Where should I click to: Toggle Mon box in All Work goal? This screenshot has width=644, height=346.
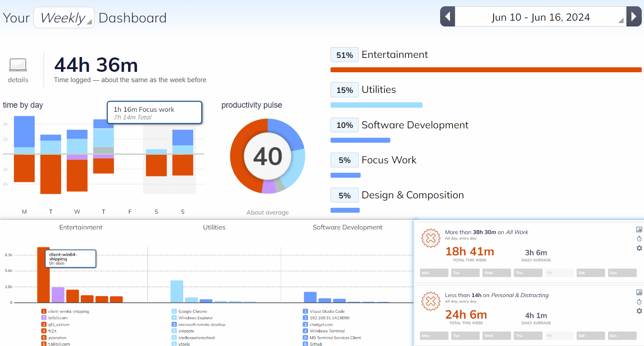coord(434,273)
